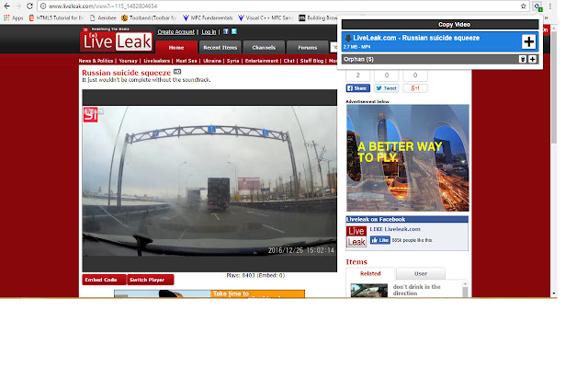Click the Russian suicide squeeze title
The image size is (588, 368).
127,73
